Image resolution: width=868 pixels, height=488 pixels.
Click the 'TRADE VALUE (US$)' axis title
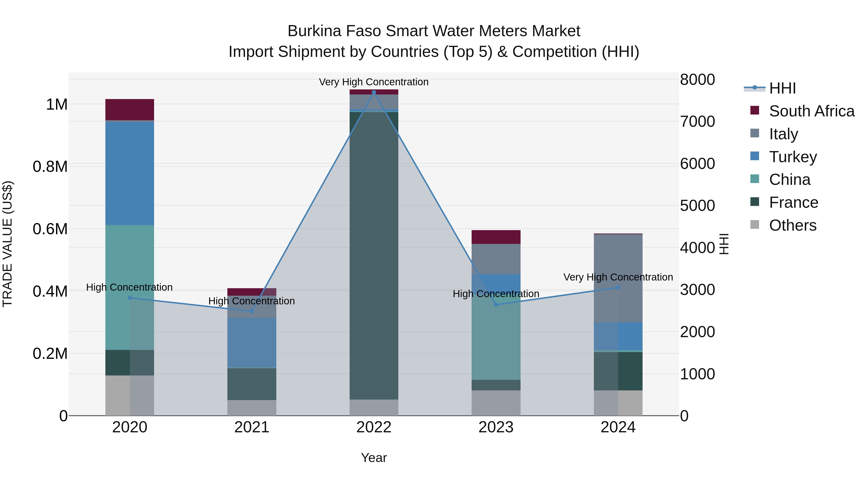[7, 244]
